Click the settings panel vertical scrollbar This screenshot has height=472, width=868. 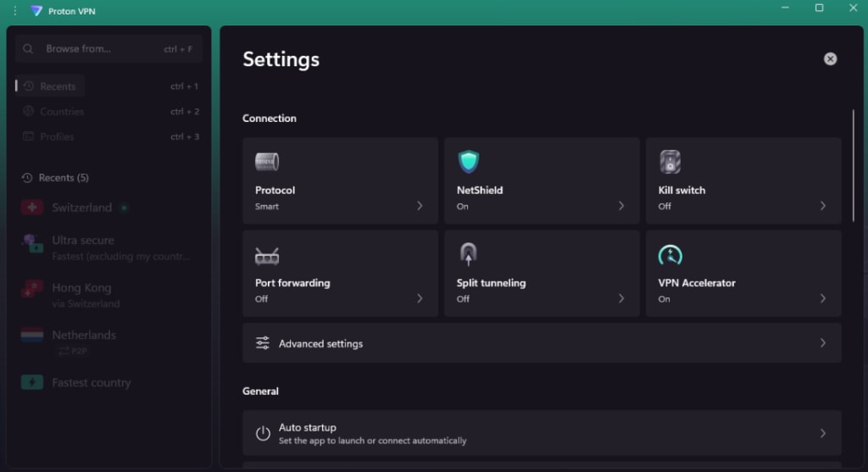tap(853, 165)
